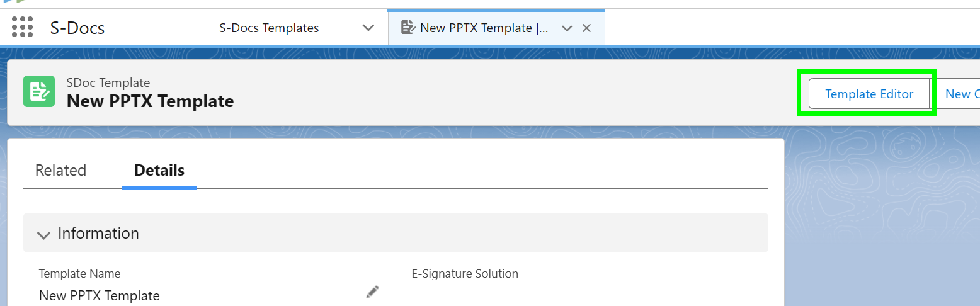Viewport: 980px width, 306px height.
Task: Select the Details tab
Action: point(159,170)
